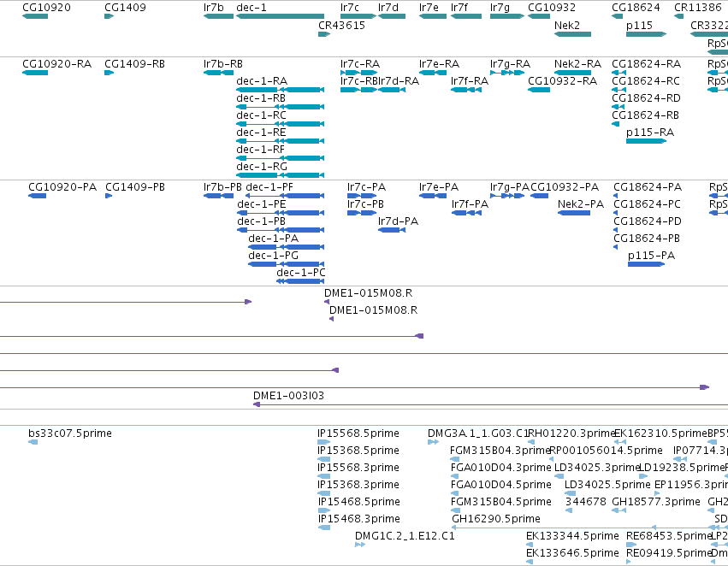
Task: Select EST bs33c07.5prime label
Action: click(70, 433)
